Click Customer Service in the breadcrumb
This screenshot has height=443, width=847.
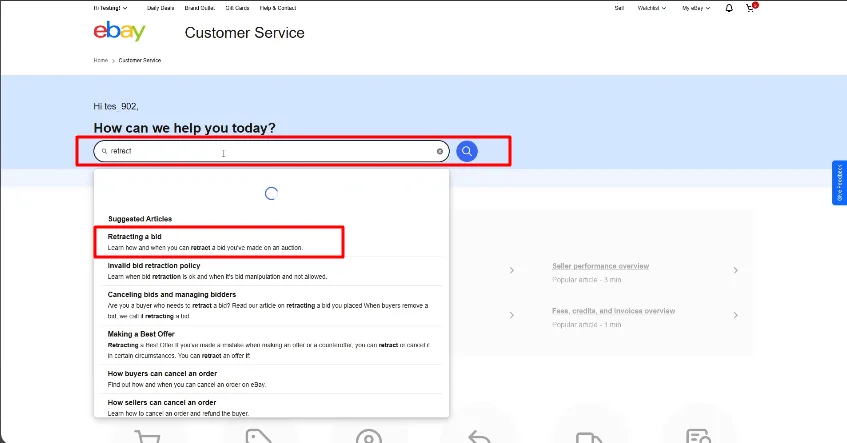coord(140,61)
